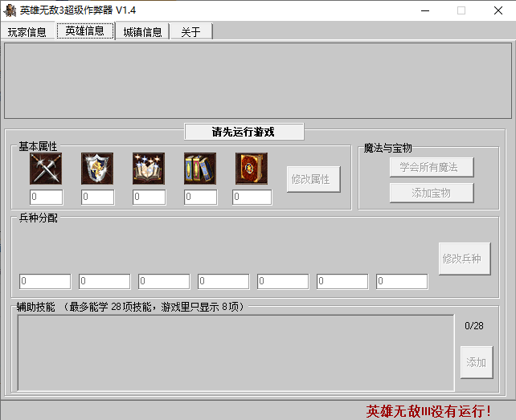This screenshot has width=516, height=420.
Task: Focus the input under the red spellbook icon
Action: 252,197
